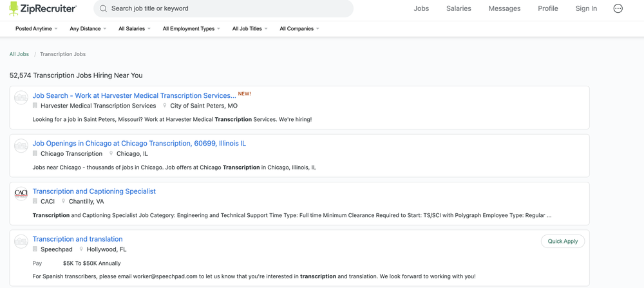The width and height of the screenshot is (644, 288).
Task: Click Quick Apply on the Speechpad job
Action: click(x=563, y=242)
